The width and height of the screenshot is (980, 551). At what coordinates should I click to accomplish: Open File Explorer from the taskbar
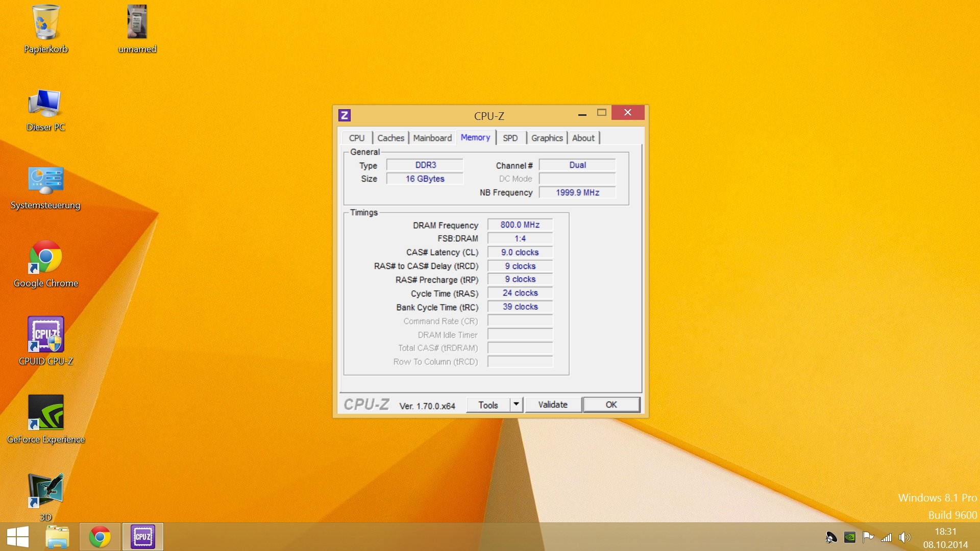pos(57,537)
